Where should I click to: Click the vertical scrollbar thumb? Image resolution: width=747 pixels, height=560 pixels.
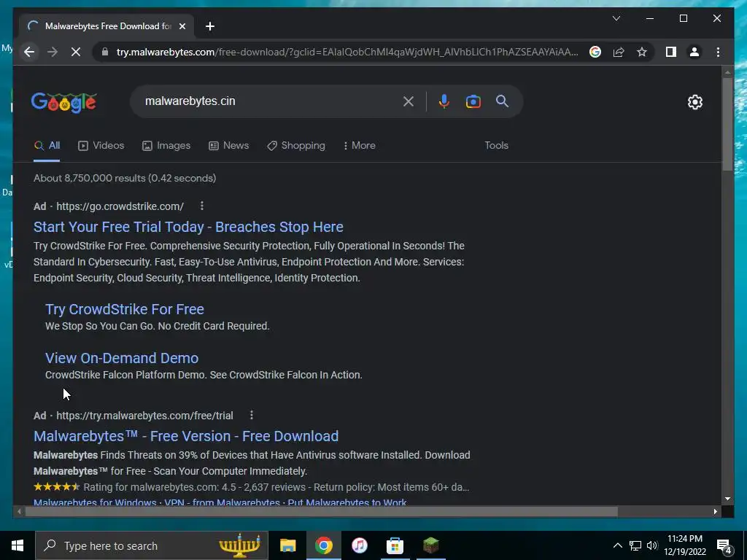727,124
